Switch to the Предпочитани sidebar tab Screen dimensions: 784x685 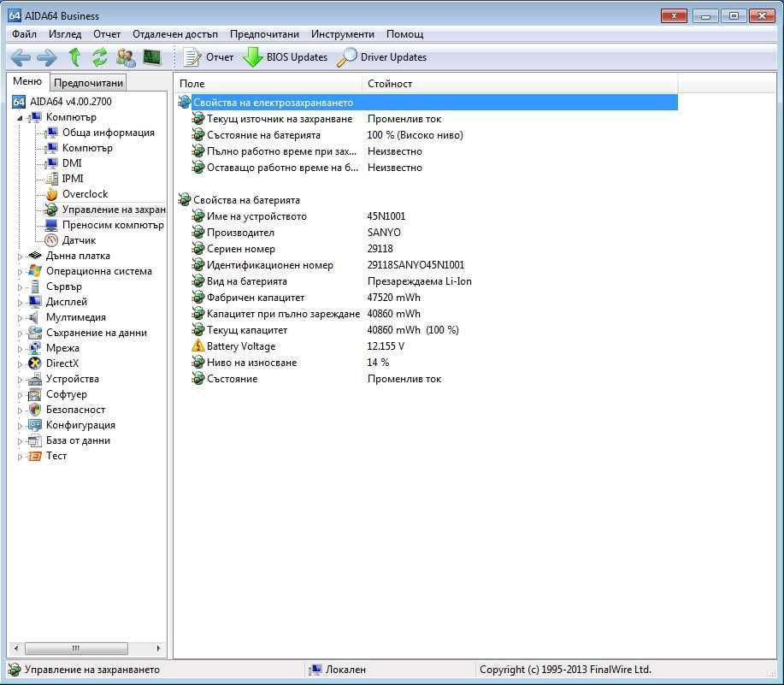pyautogui.click(x=89, y=82)
